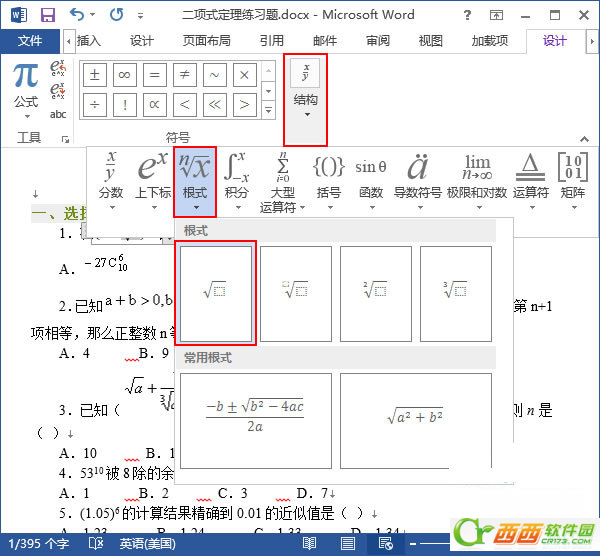Viewport: 600px width, 556px height.
Task: Insert the infinity ∞ symbol
Action: (124, 75)
